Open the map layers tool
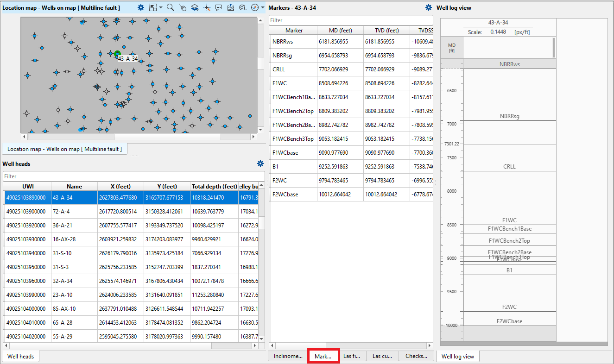614x364 pixels. [195, 8]
